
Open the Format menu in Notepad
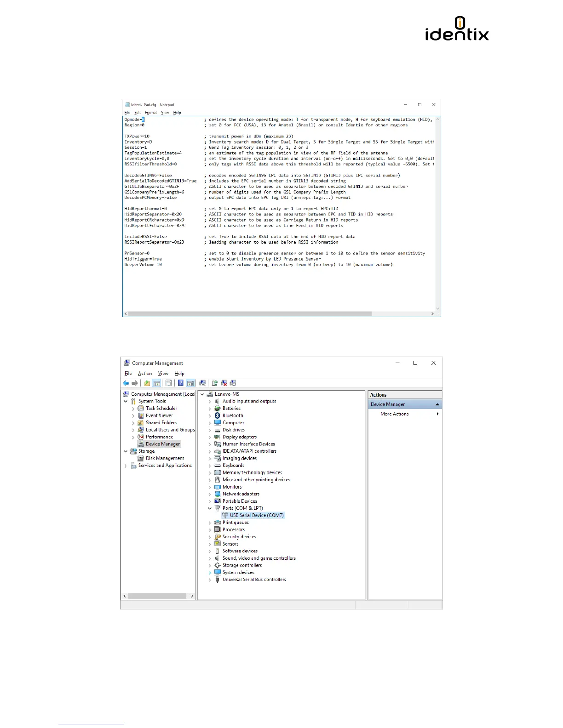151,113
